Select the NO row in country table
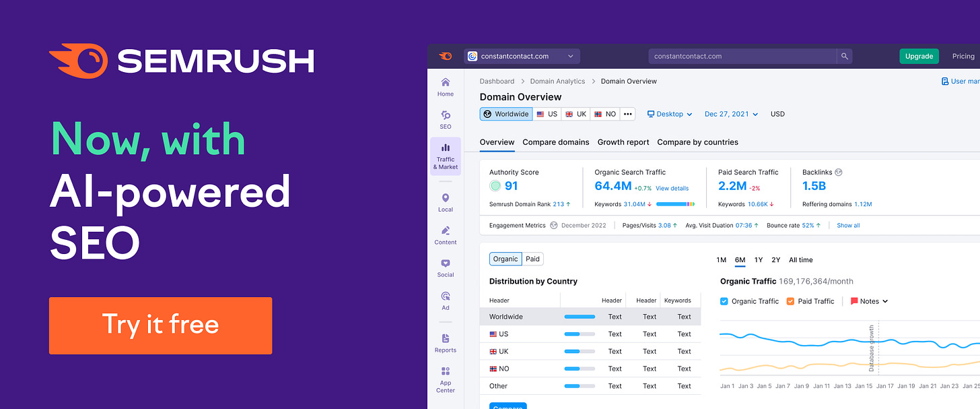The height and width of the screenshot is (409, 980). point(590,369)
